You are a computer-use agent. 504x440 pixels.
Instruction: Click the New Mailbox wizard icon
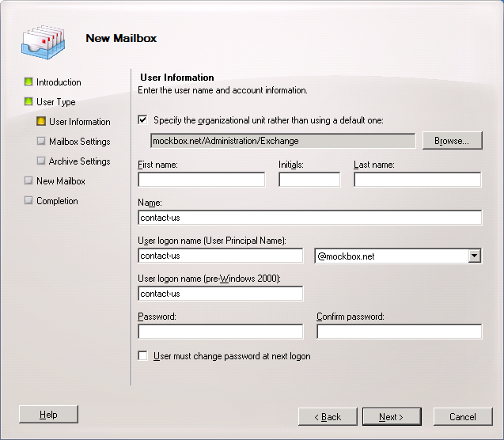pos(44,43)
